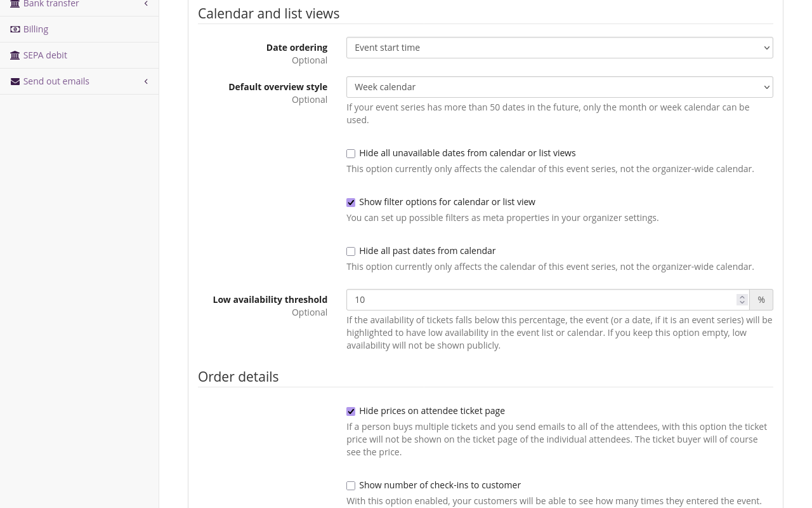This screenshot has width=812, height=508.
Task: Uncheck Hide prices on attendee ticket page
Action: click(x=351, y=411)
